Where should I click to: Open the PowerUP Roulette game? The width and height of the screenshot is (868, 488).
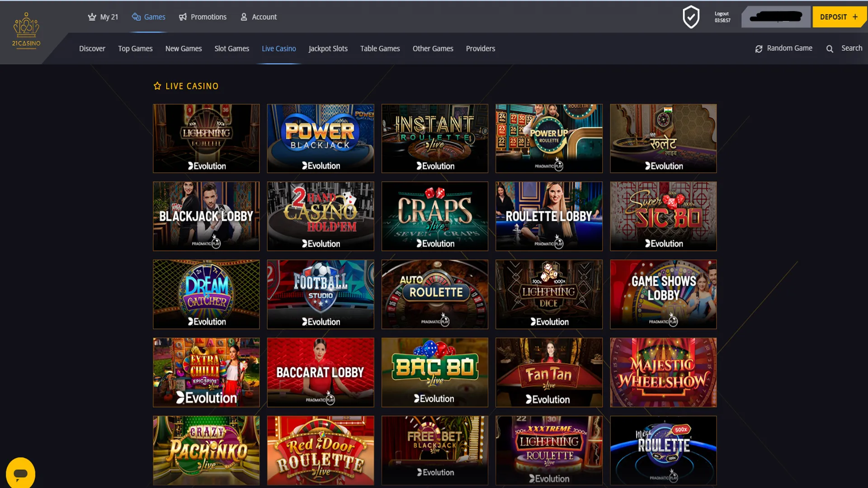[549, 138]
